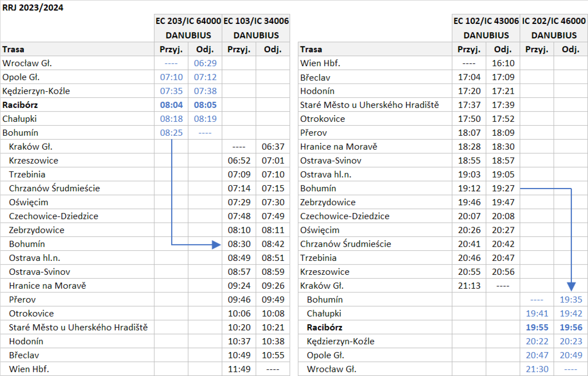
Task: Select the 19:27 Bohumín departure time
Action: pyautogui.click(x=503, y=188)
